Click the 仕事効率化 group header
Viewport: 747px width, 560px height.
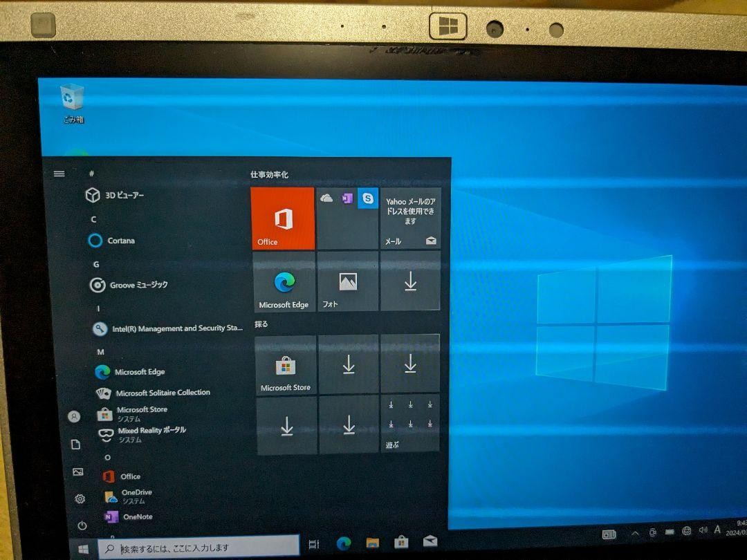pyautogui.click(x=269, y=175)
